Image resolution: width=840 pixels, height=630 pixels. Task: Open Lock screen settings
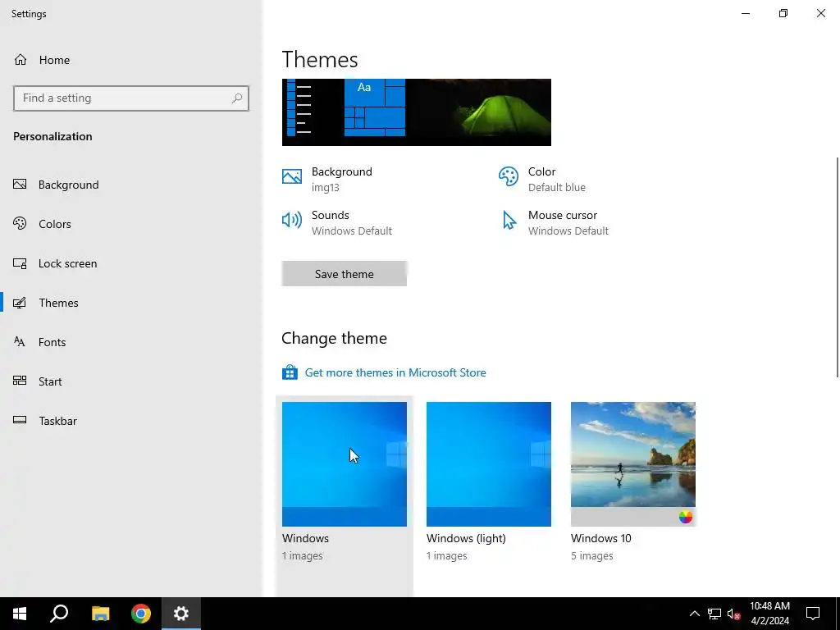[x=131, y=263]
